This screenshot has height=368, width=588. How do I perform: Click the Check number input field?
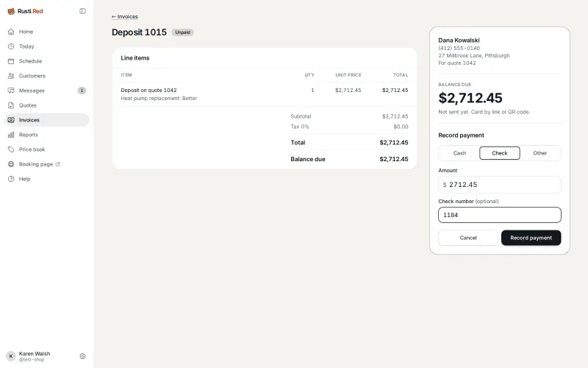click(x=500, y=215)
